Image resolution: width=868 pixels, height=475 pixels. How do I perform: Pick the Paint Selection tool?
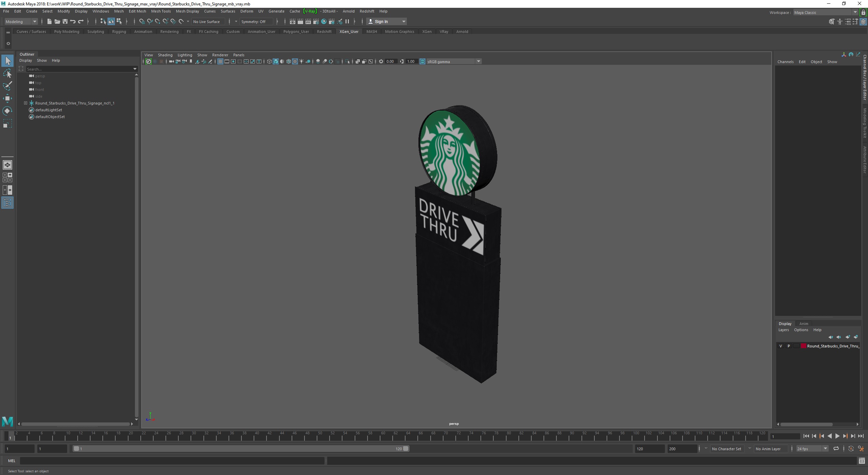click(x=7, y=85)
